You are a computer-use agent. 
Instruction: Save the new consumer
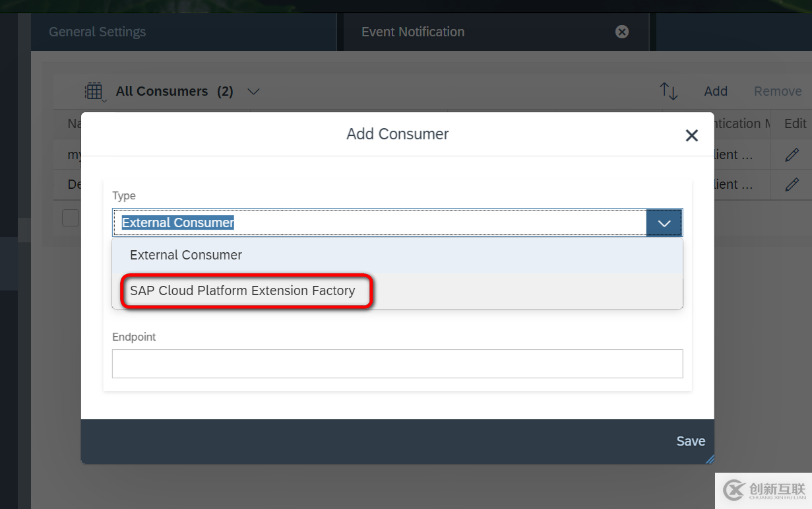(690, 441)
